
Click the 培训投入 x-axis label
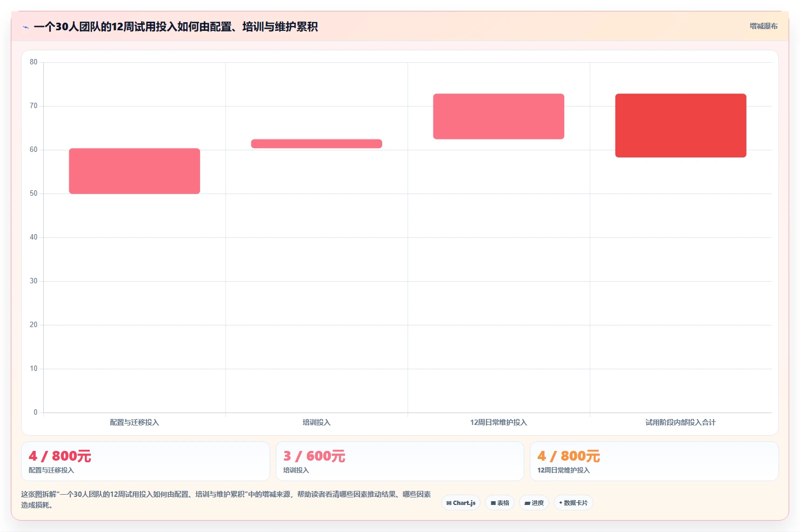point(317,422)
